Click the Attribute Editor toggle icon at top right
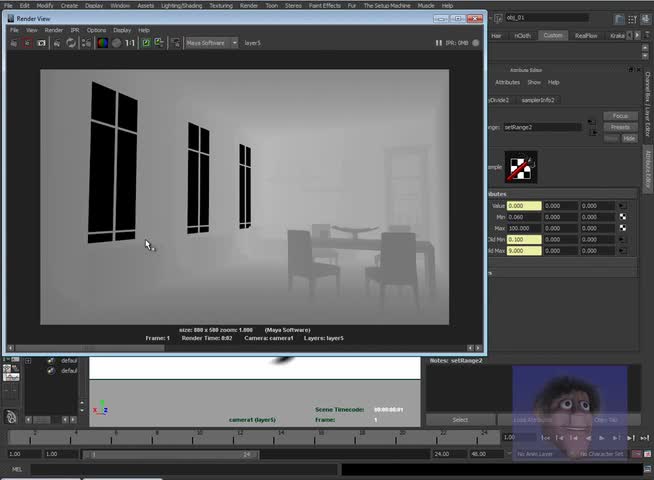This screenshot has width=654, height=480. click(619, 19)
